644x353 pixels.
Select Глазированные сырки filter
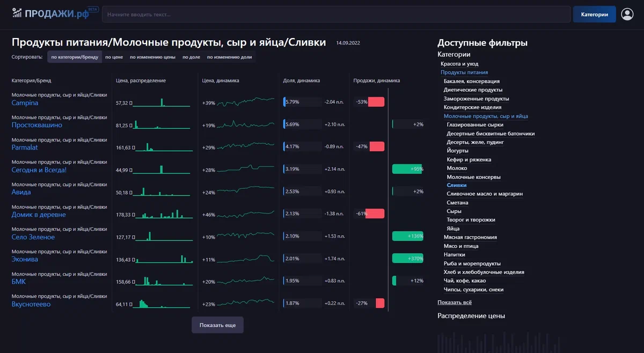click(x=475, y=124)
